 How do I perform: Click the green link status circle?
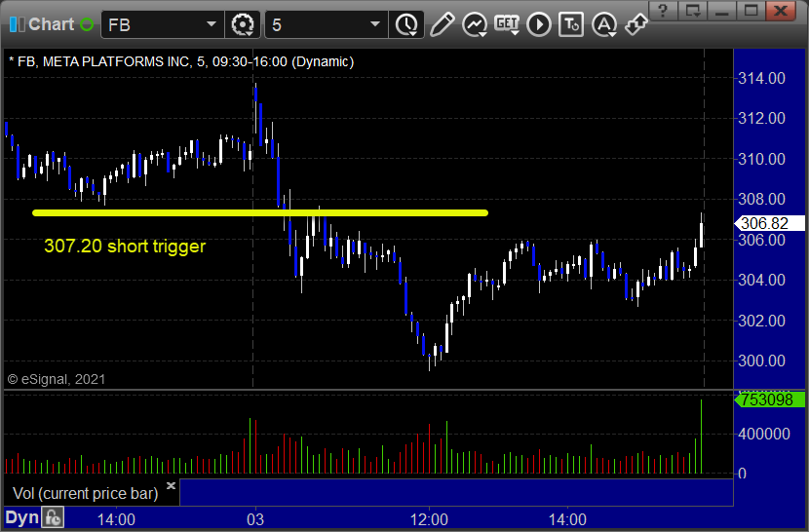point(87,24)
